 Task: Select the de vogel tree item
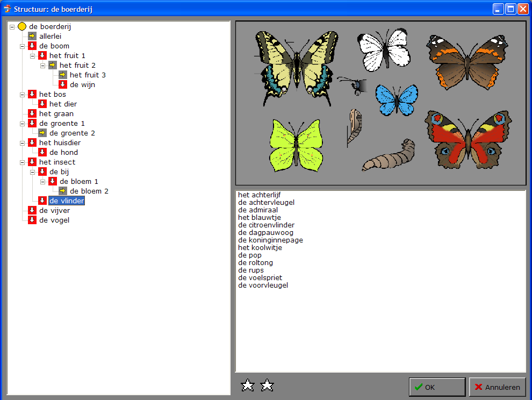point(54,220)
